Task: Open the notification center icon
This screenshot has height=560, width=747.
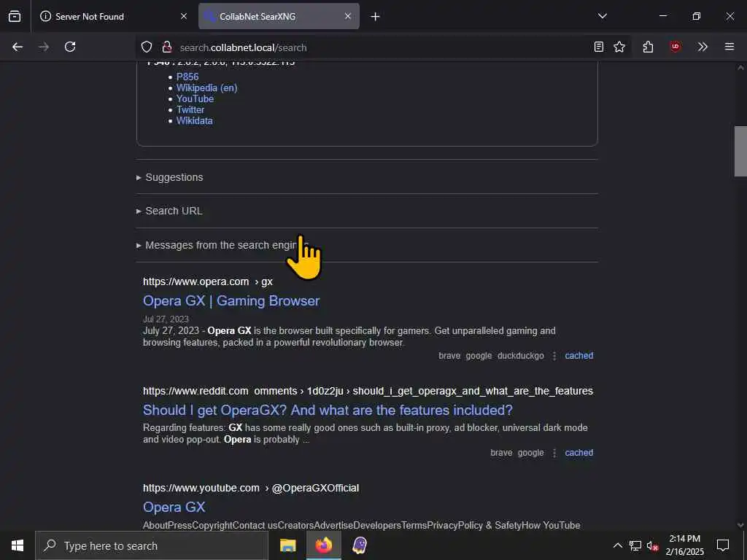Action: [x=723, y=545]
